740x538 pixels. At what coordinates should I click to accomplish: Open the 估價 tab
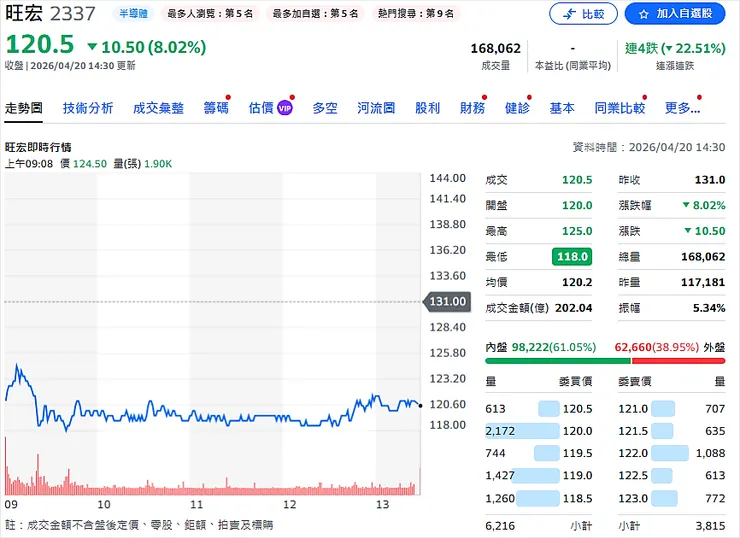pyautogui.click(x=261, y=108)
